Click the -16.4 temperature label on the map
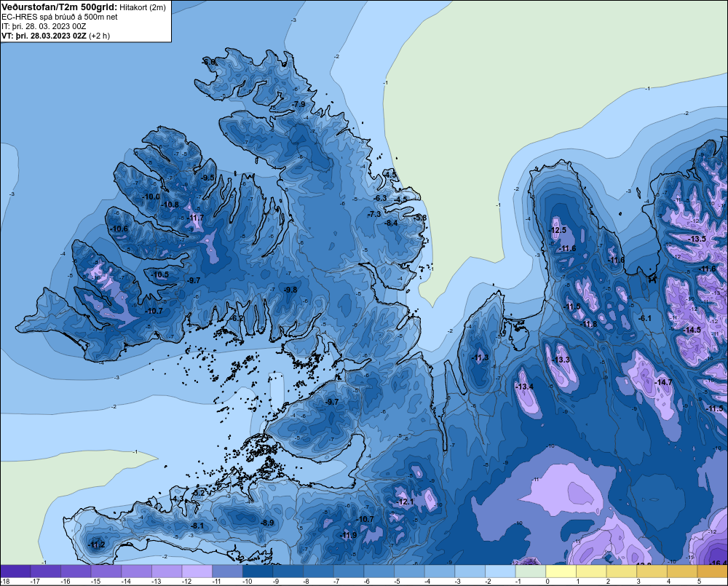Screen dimensions: 728x586 [x=719, y=563]
